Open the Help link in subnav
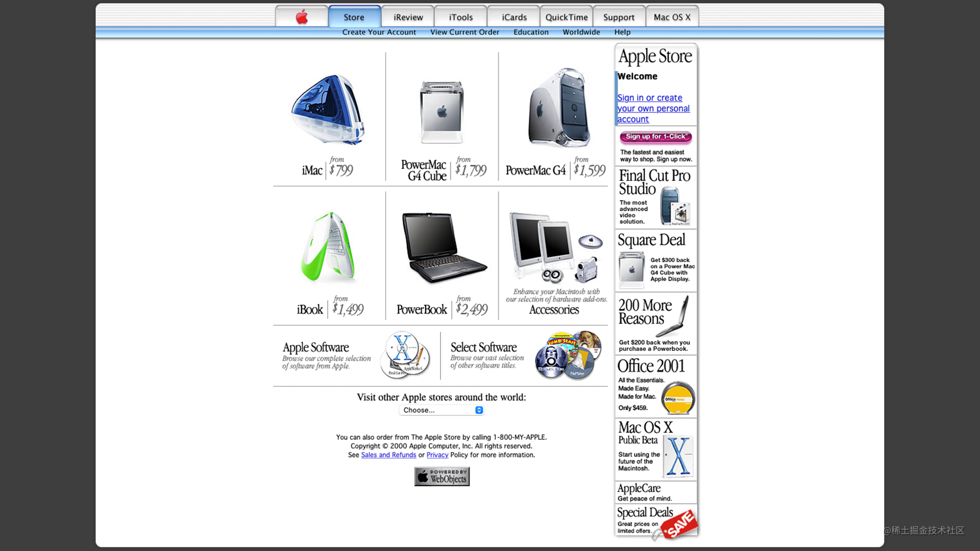The height and width of the screenshot is (551, 980). 622,32
